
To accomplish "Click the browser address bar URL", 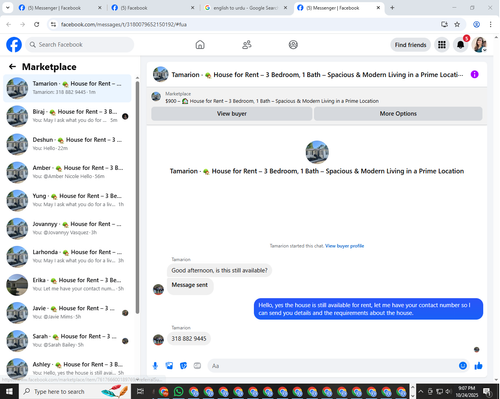I will pyautogui.click(x=124, y=24).
